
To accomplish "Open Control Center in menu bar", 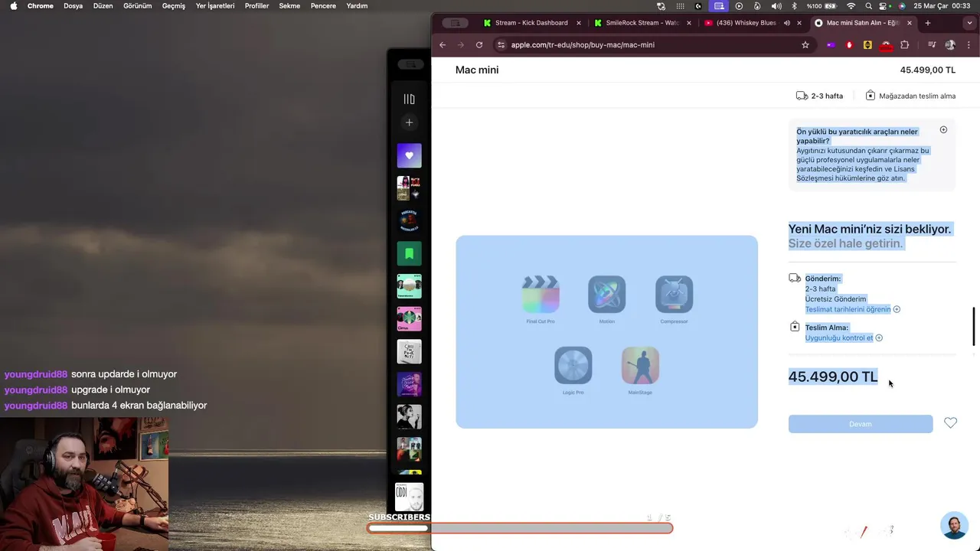I will tap(884, 6).
